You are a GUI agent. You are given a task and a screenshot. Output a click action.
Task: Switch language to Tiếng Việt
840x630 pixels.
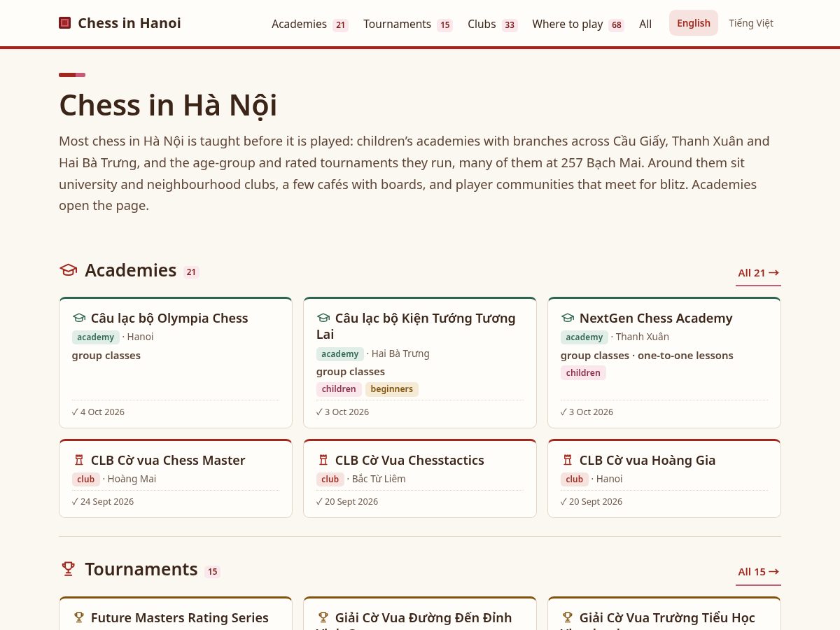pyautogui.click(x=751, y=23)
